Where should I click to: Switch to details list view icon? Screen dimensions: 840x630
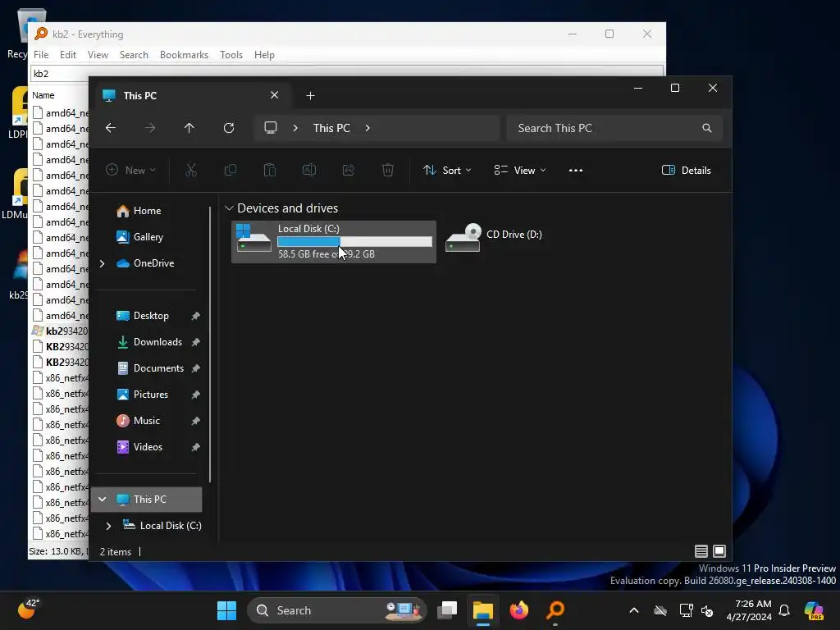pyautogui.click(x=701, y=551)
